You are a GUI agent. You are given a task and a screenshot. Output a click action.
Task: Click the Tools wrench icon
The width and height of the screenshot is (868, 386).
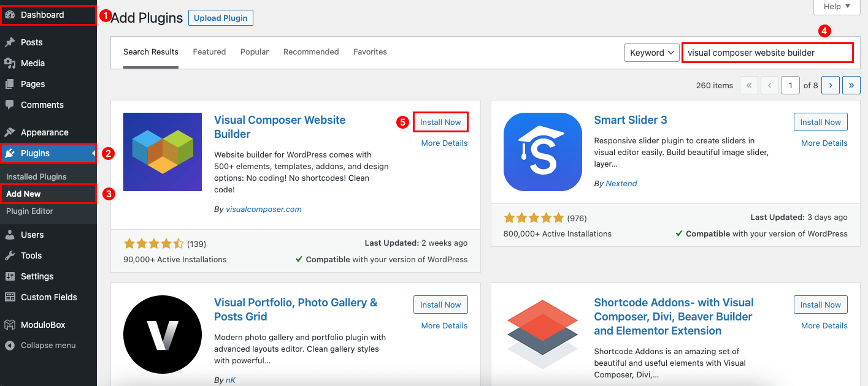(x=10, y=255)
